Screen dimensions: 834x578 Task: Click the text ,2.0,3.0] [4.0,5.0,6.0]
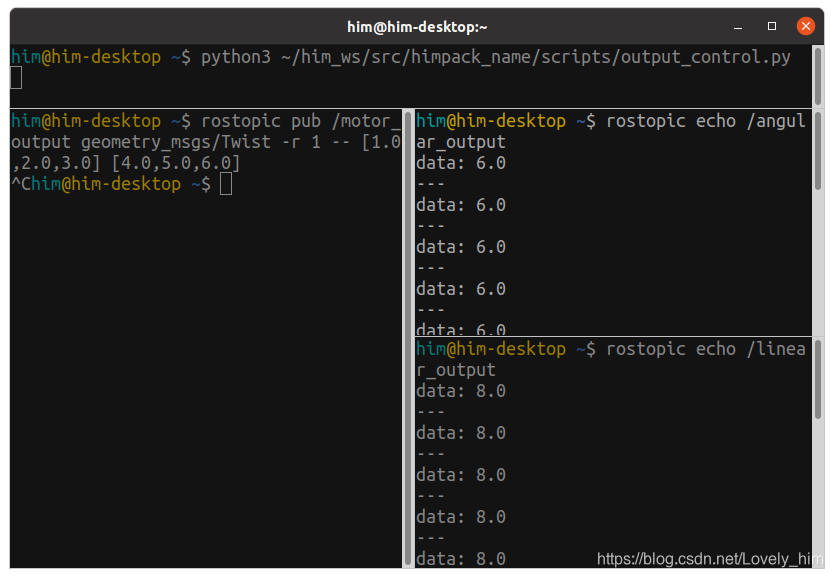[126, 163]
